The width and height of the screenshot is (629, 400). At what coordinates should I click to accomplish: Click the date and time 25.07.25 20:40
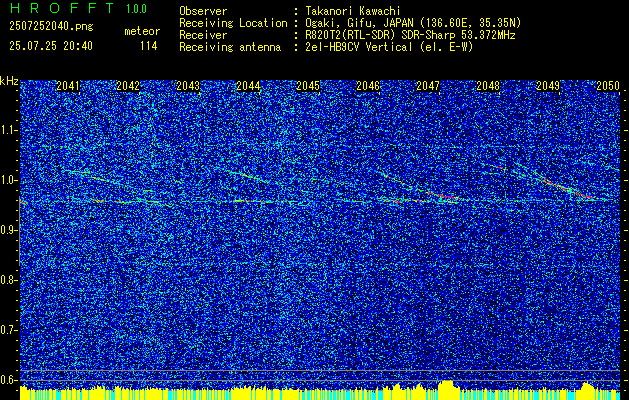[51, 46]
